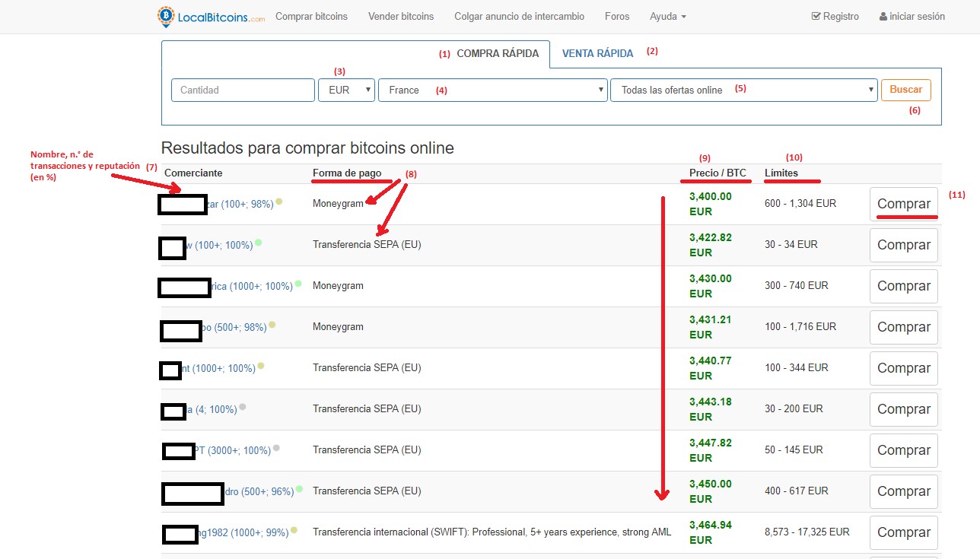Screen dimensions: 980x559
Task: Click green status dot of trader (500+; 96%)
Action: [x=299, y=489]
